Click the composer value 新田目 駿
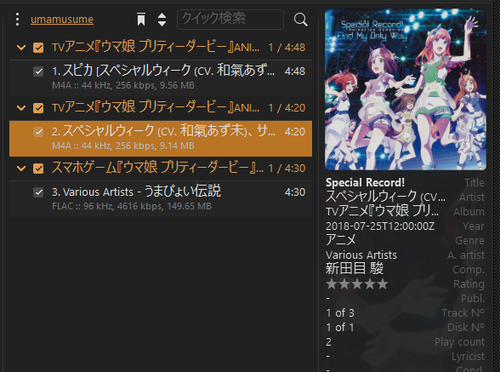This screenshot has width=500, height=372. pos(354,269)
